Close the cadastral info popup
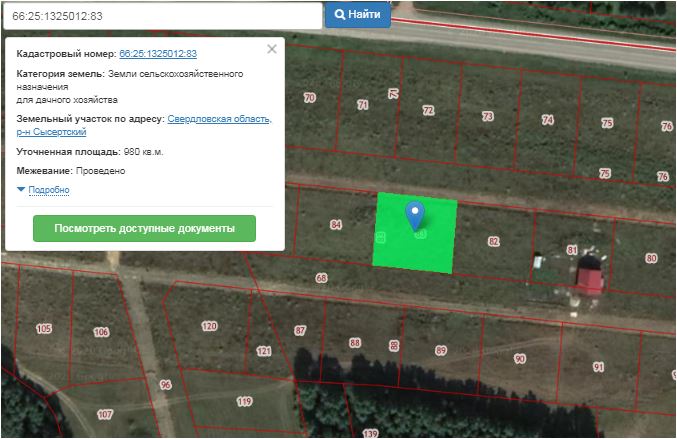 [x=272, y=49]
